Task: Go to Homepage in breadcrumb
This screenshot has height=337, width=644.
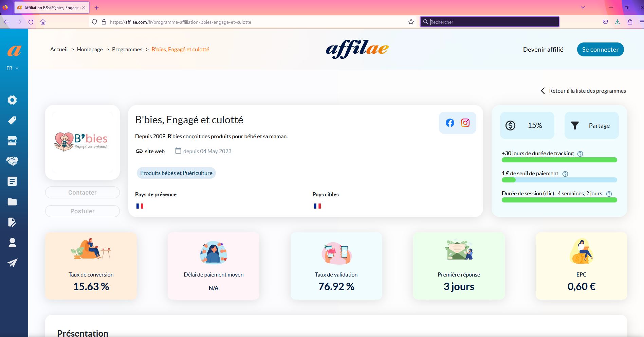Action: point(90,49)
